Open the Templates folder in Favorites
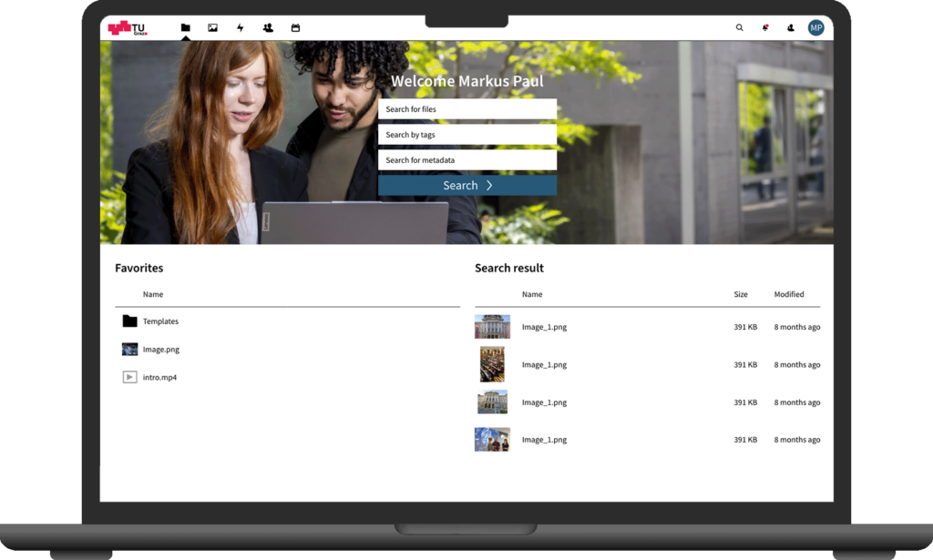This screenshot has height=560, width=933. click(x=160, y=321)
